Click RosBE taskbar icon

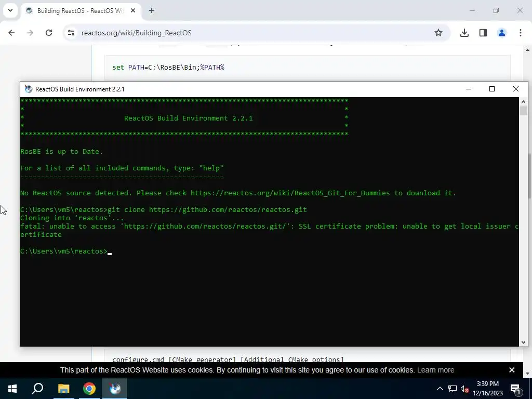tap(115, 389)
